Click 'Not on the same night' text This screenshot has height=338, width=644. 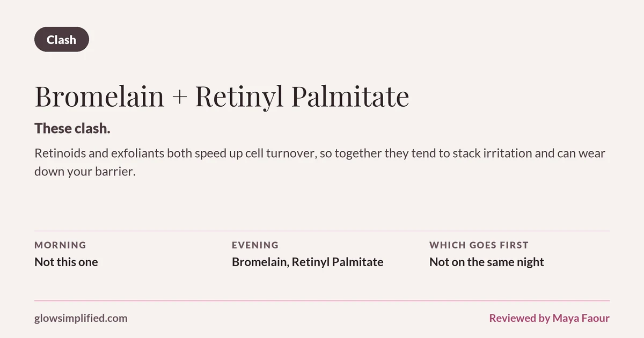click(x=487, y=262)
